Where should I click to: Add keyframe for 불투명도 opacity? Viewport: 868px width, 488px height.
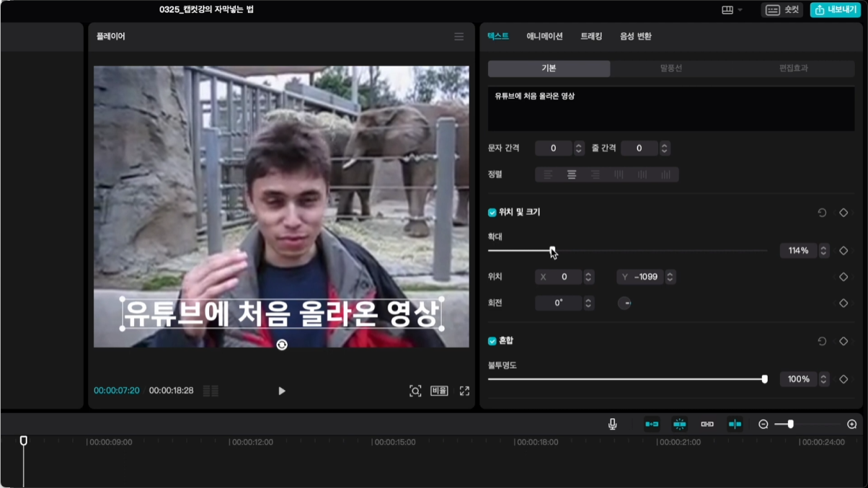point(843,379)
